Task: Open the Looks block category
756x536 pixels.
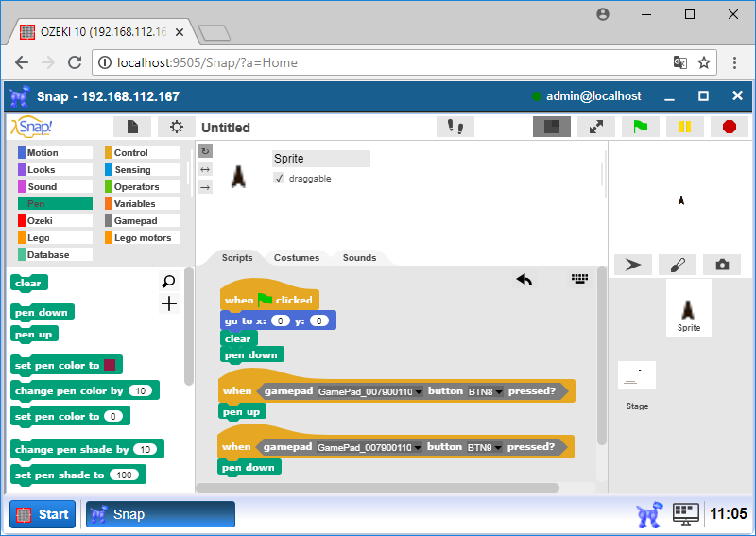Action: (55, 169)
